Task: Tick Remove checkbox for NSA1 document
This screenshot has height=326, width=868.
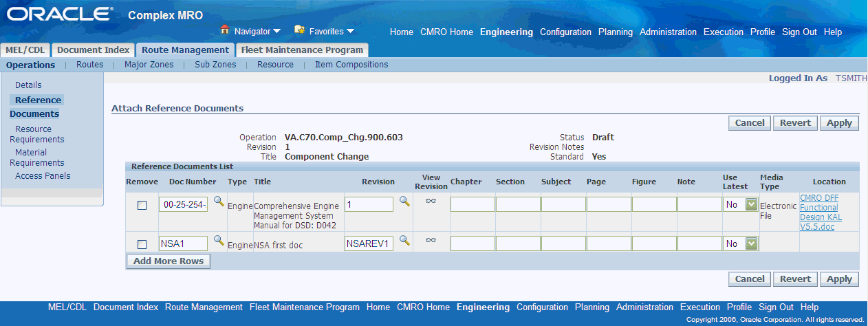Action: (142, 244)
